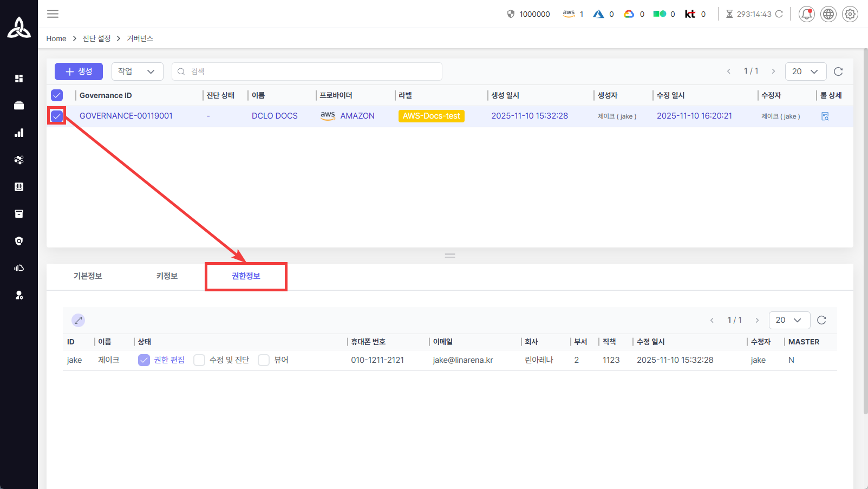Open the hamburger menu icon
Screen dimensions: 868x489
click(53, 14)
